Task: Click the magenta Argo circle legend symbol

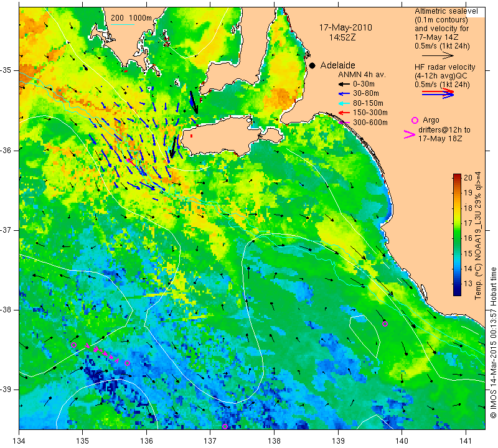Action: point(415,120)
